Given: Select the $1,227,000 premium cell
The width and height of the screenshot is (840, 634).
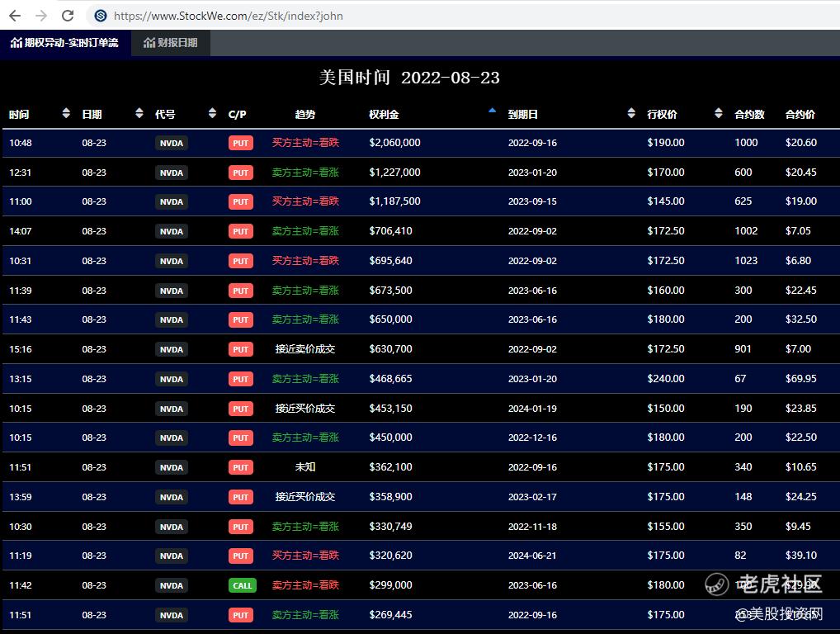Looking at the screenshot, I should 394,172.
